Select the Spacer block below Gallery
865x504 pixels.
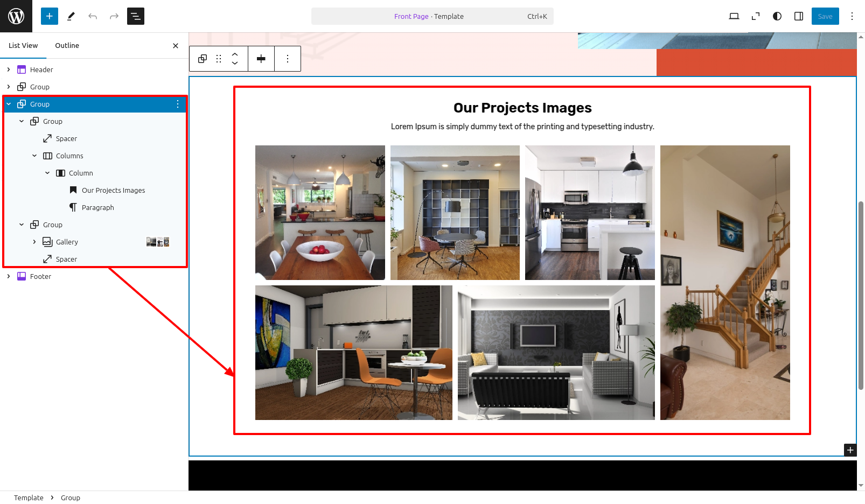click(x=66, y=259)
